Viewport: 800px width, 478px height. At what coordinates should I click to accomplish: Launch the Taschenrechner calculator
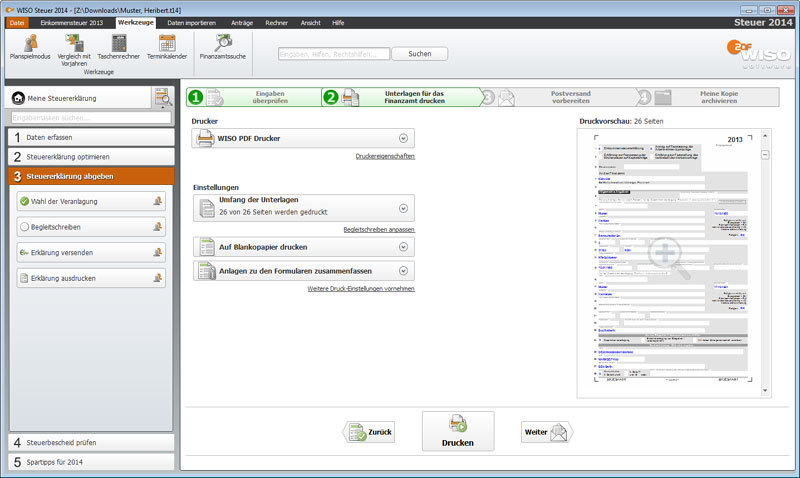[x=119, y=43]
